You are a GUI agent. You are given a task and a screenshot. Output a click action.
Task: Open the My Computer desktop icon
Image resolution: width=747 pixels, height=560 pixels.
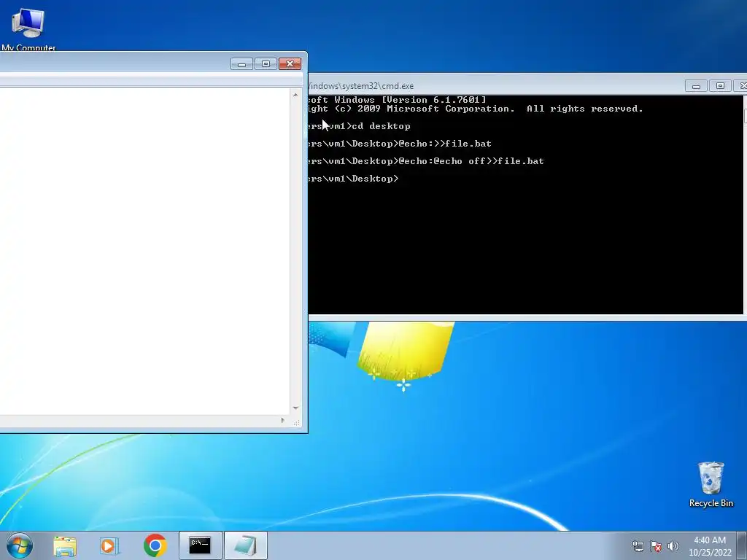pyautogui.click(x=28, y=28)
